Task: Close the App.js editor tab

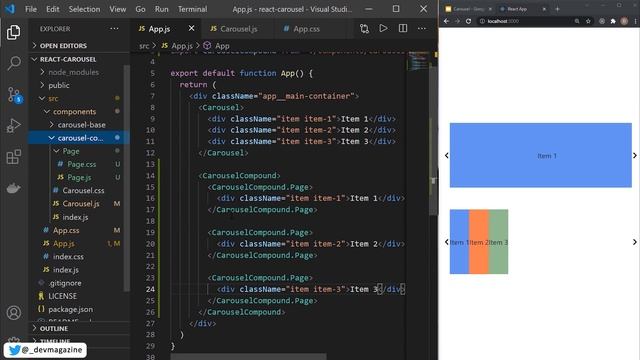Action: 191,28
